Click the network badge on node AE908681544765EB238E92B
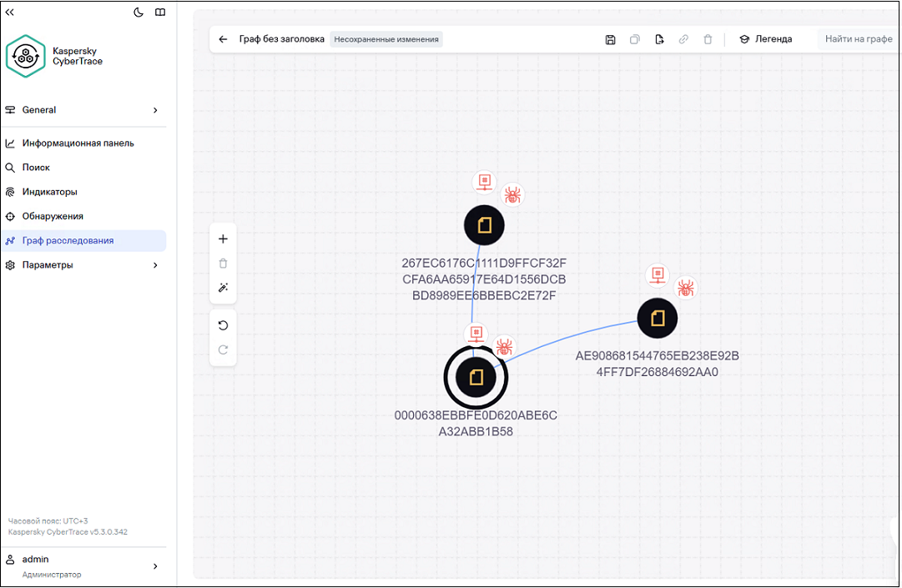 point(658,274)
